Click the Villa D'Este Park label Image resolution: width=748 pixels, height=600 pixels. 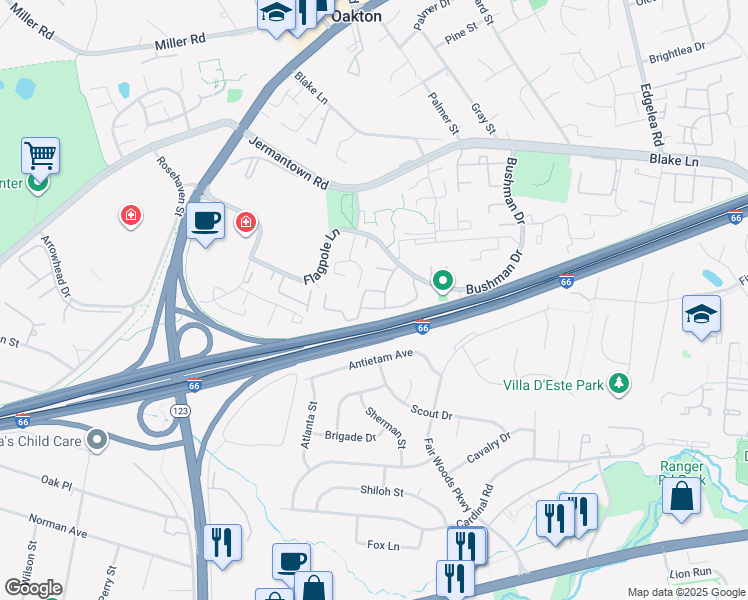click(553, 385)
